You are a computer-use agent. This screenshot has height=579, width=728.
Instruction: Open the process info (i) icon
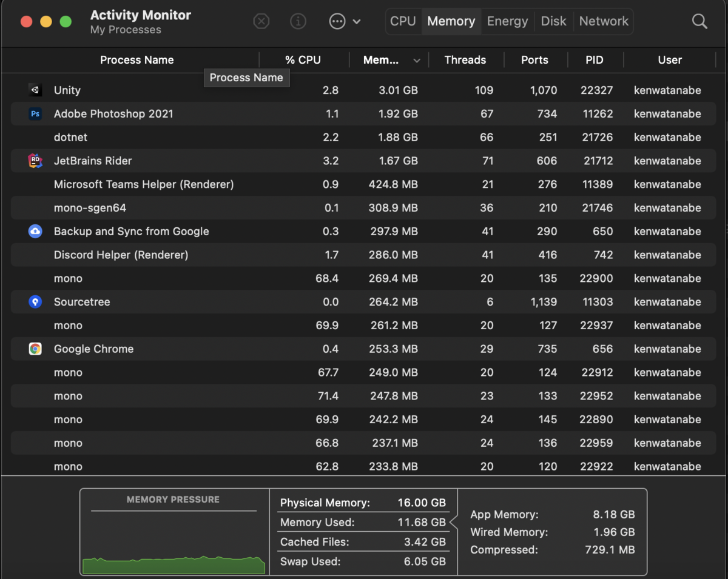(298, 21)
